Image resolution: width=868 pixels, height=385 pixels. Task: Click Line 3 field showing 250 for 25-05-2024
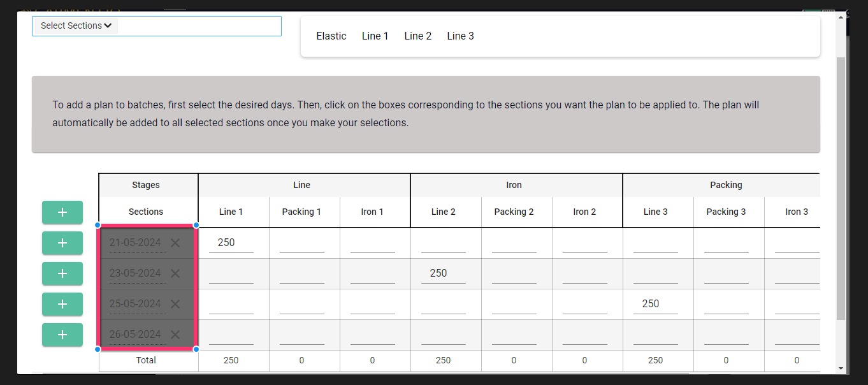point(656,304)
